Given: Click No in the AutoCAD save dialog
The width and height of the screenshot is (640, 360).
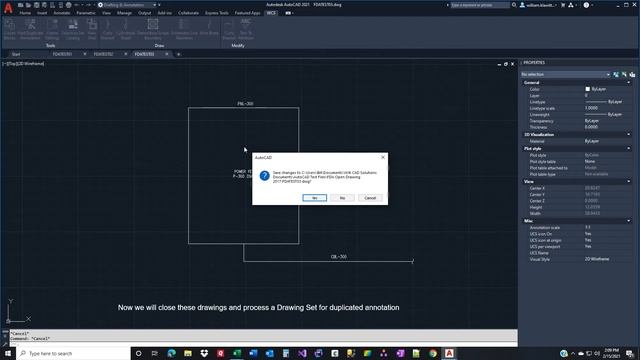Looking at the screenshot, I should [342, 198].
